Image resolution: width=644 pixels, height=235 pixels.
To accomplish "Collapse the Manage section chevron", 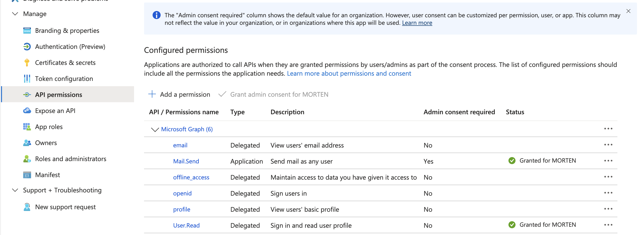I will pos(15,14).
